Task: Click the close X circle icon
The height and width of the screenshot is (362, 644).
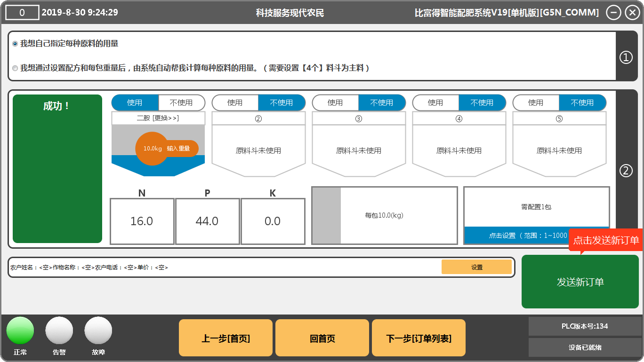Action: 632,13
